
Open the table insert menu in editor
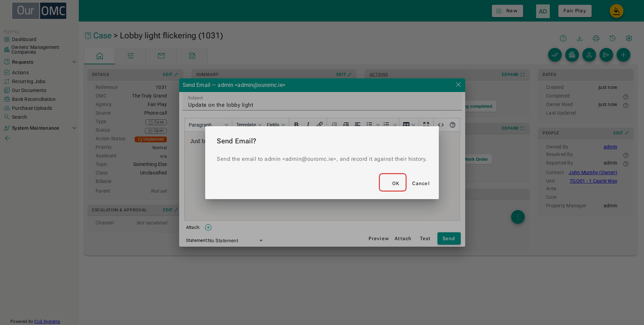[x=409, y=125]
